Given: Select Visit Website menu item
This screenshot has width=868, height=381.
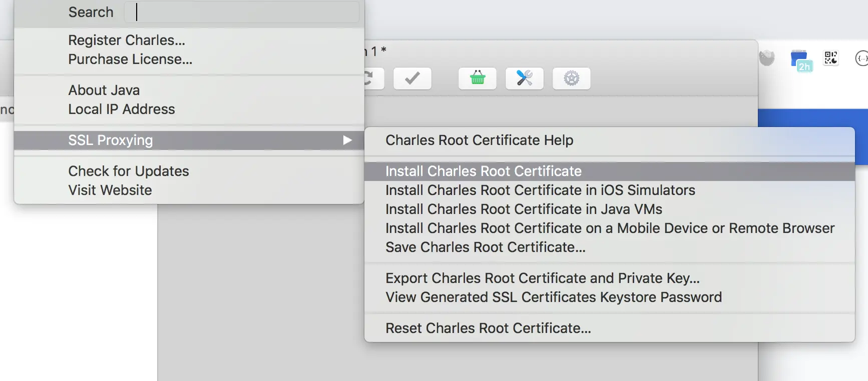Looking at the screenshot, I should click(189, 190).
